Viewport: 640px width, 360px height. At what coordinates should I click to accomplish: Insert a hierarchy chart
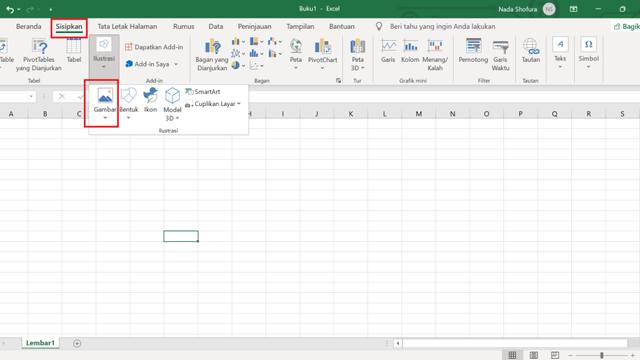257,42
